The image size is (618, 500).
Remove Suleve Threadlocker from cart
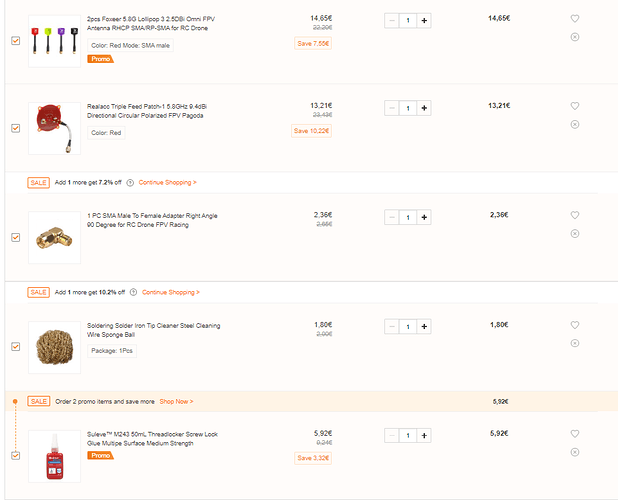[575, 452]
